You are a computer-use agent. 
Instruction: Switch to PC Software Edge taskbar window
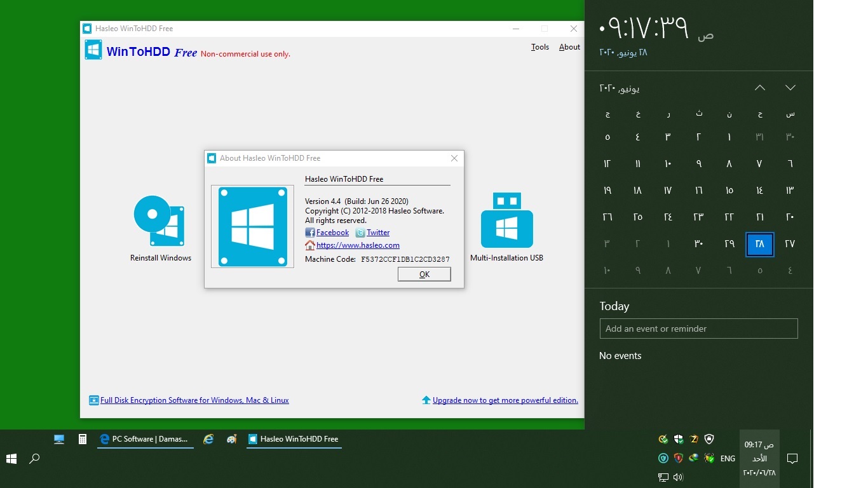(x=146, y=439)
